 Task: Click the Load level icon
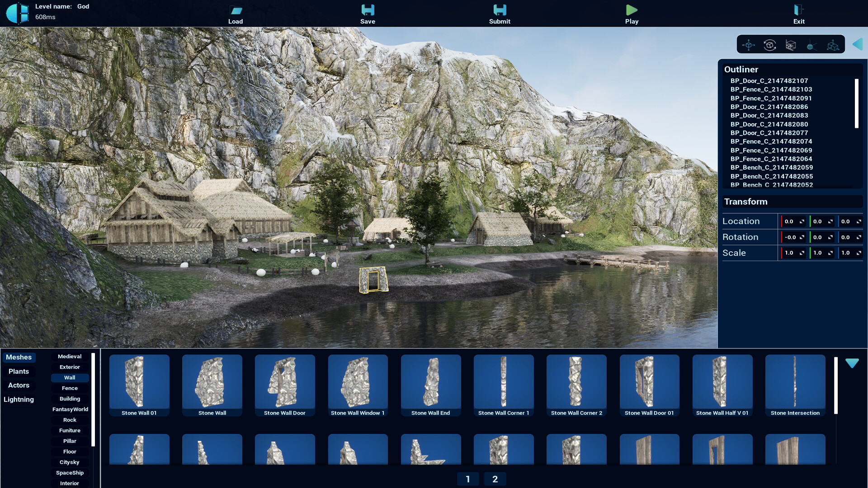click(236, 10)
